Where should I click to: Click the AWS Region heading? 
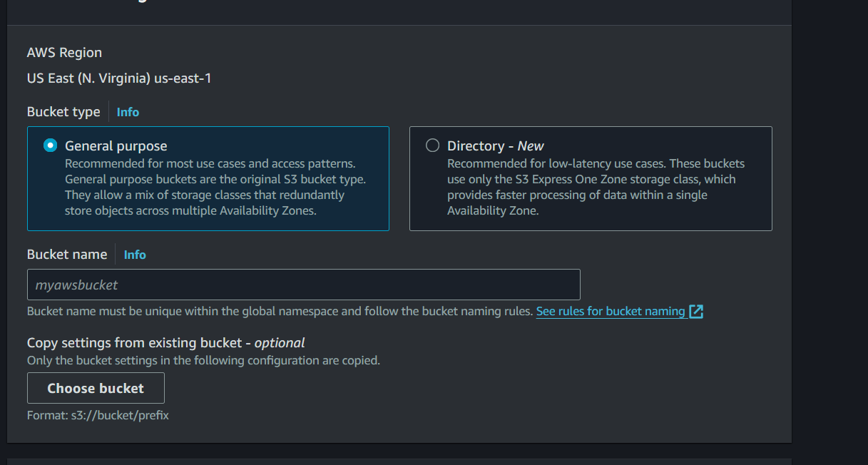click(64, 53)
